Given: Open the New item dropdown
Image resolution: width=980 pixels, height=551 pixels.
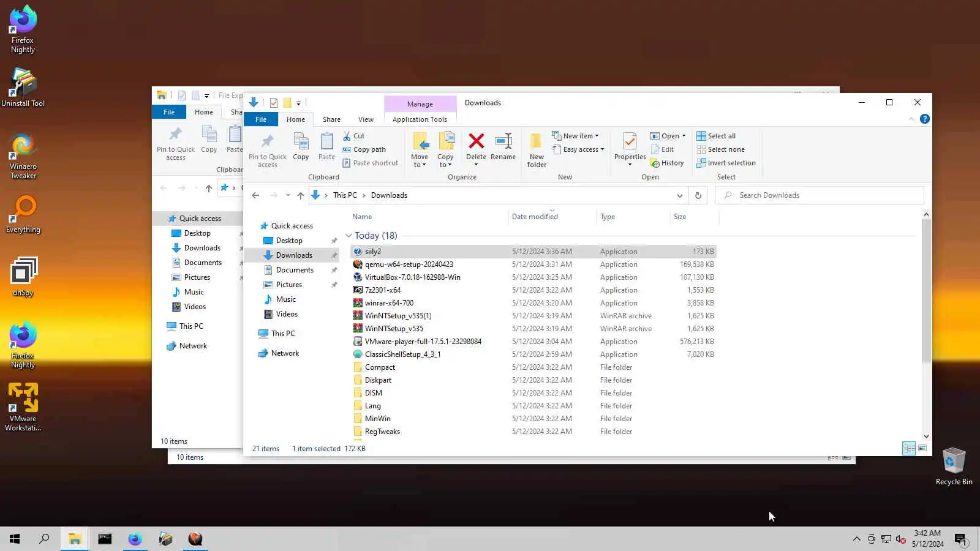Looking at the screenshot, I should pos(576,136).
